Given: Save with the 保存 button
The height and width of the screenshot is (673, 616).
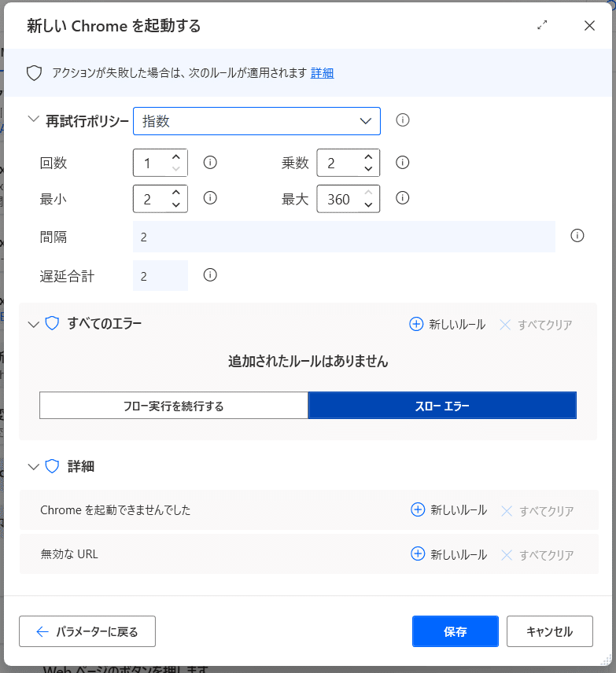Looking at the screenshot, I should [456, 631].
